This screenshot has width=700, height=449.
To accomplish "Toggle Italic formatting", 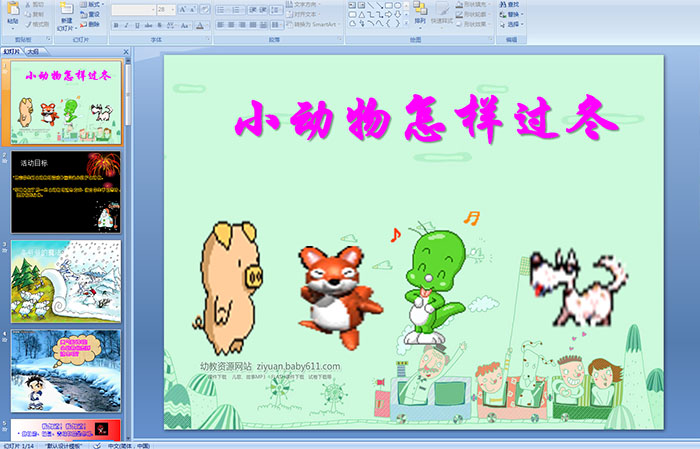I will pos(126,24).
